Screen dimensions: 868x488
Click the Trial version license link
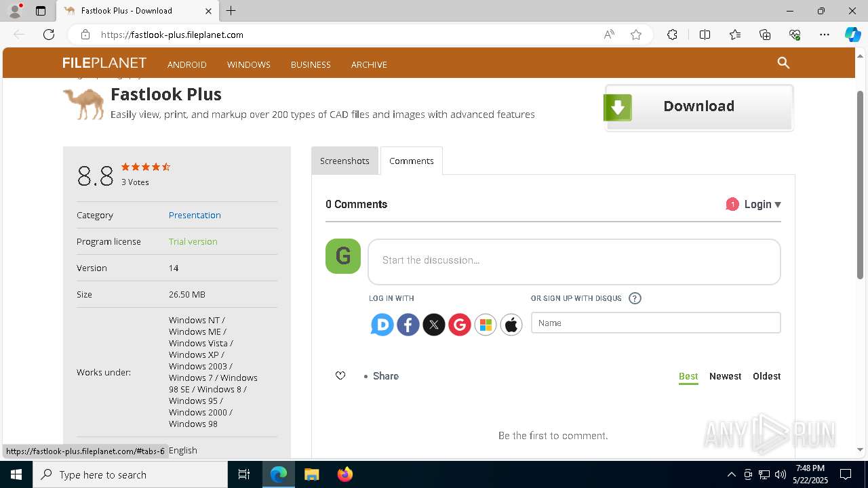pyautogui.click(x=193, y=241)
